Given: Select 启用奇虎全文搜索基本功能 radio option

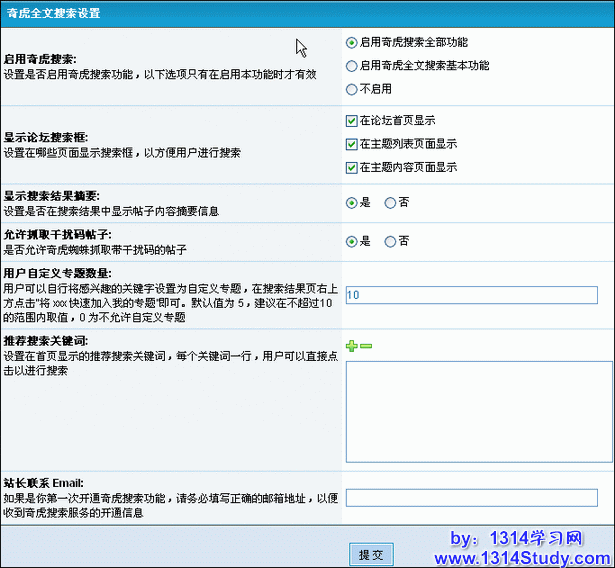Looking at the screenshot, I should point(351,66).
